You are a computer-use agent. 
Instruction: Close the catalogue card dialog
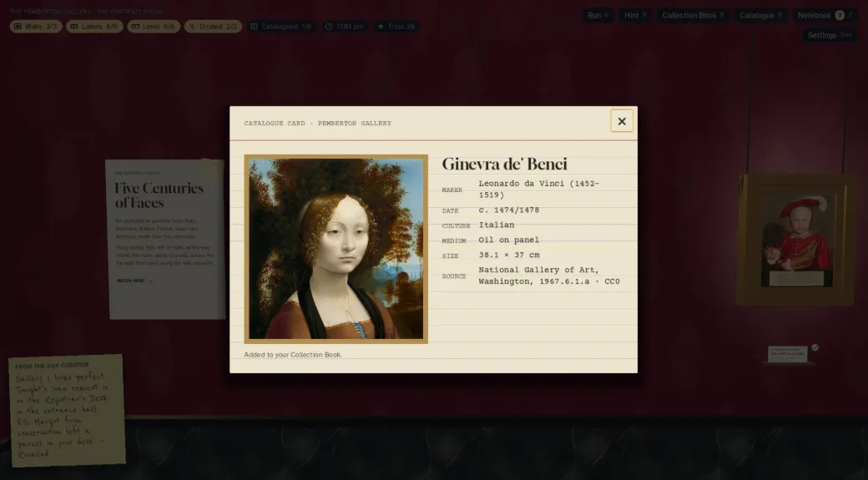622,121
